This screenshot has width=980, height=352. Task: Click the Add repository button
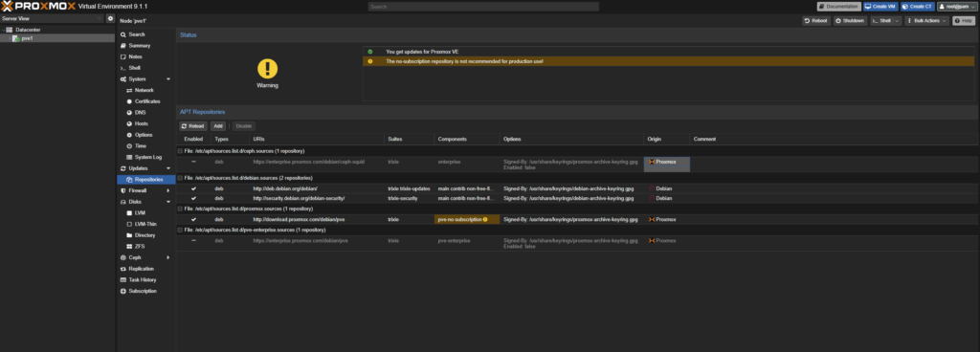pyautogui.click(x=218, y=126)
